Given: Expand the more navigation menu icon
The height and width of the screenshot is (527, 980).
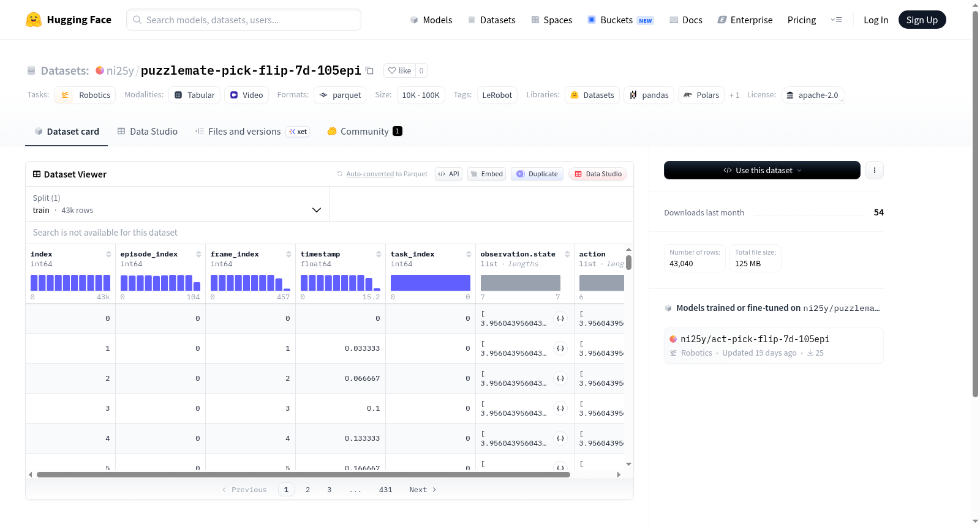Looking at the screenshot, I should pos(836,20).
